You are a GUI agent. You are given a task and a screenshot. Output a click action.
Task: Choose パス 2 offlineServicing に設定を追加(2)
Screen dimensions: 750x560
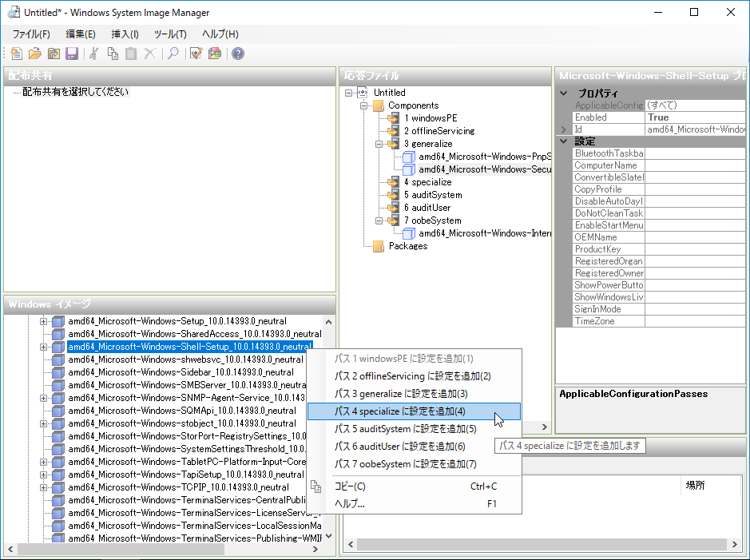pyautogui.click(x=415, y=376)
